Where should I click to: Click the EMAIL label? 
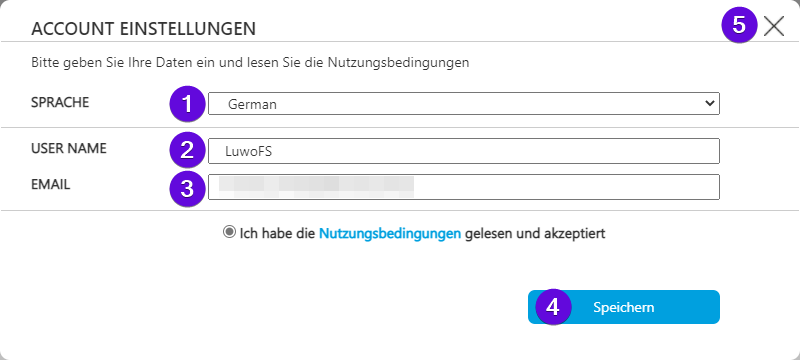[x=51, y=185]
